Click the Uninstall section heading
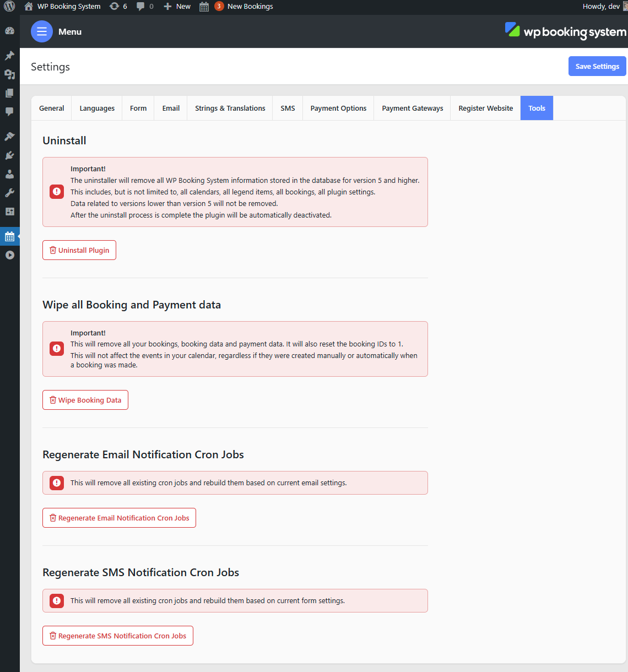 click(64, 140)
